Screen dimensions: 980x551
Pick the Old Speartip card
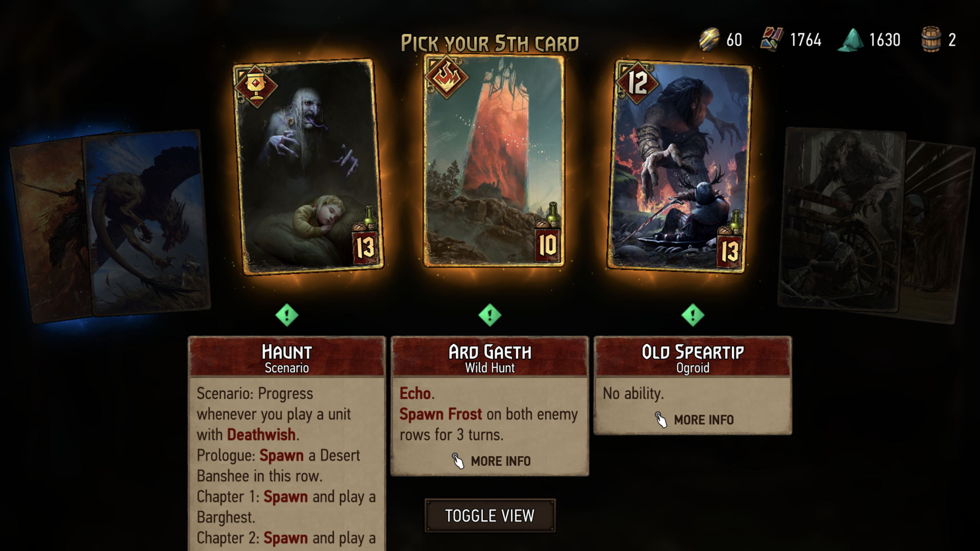pyautogui.click(x=679, y=166)
